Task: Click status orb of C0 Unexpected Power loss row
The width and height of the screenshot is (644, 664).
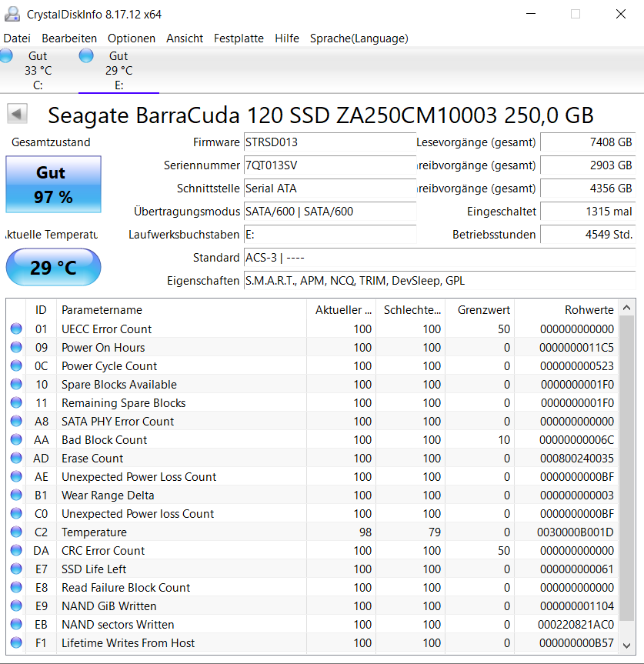Action: [16, 514]
